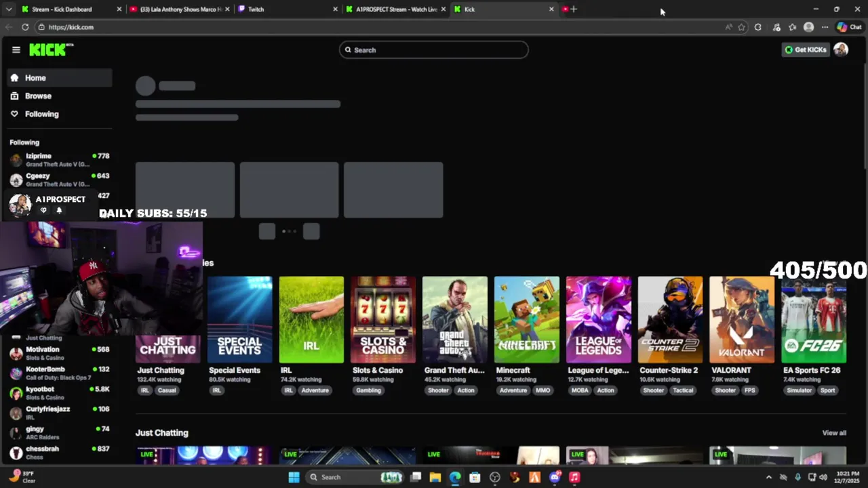Open lziprime channel in Following list
This screenshot has width=868, height=488.
(x=60, y=160)
